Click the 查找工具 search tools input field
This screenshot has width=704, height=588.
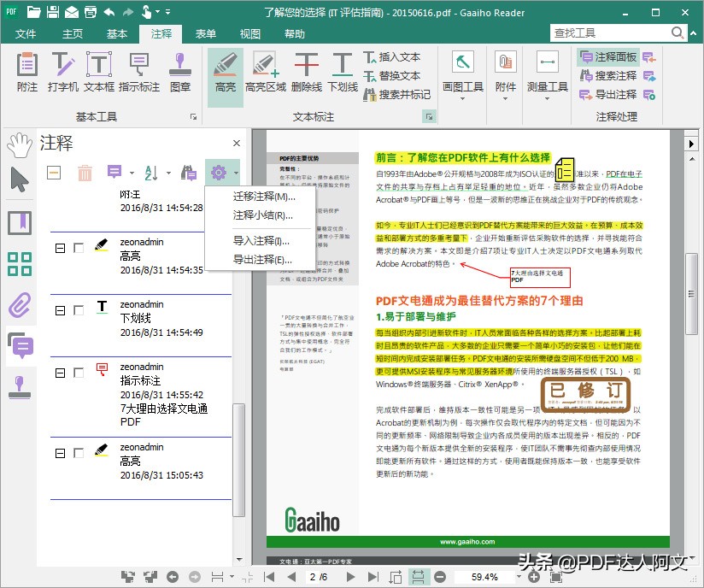[610, 32]
